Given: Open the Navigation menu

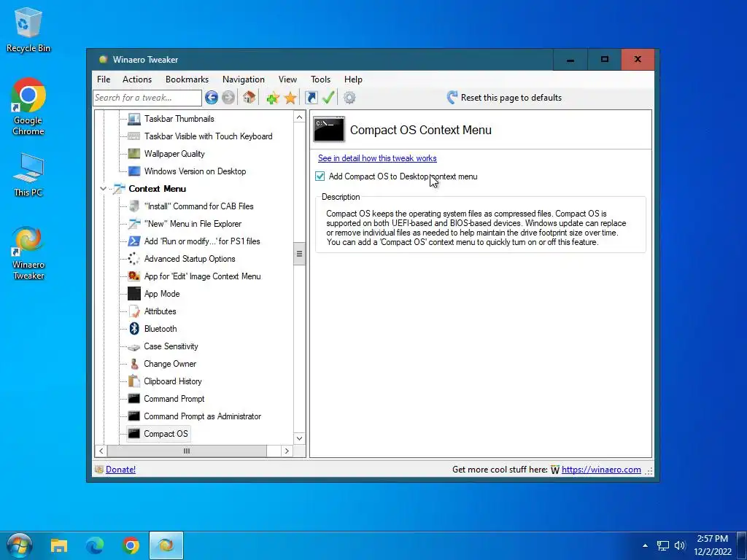Looking at the screenshot, I should [x=244, y=79].
